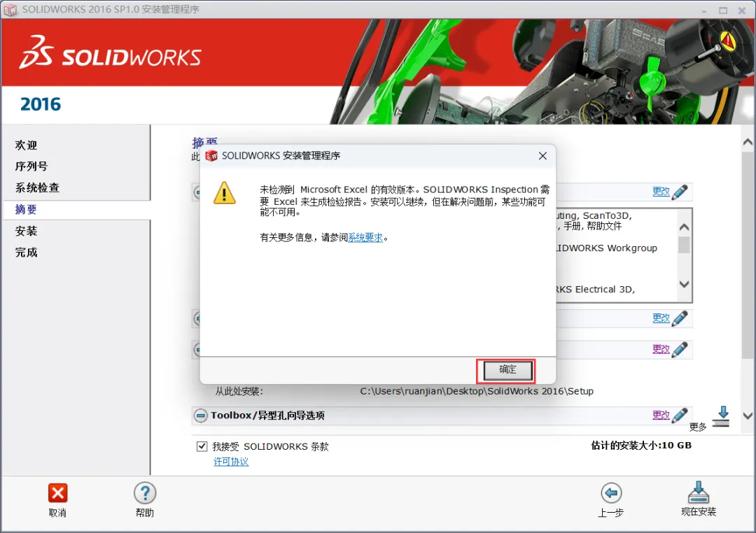The width and height of the screenshot is (756, 533).
Task: Minimize the installation manager window
Action: (x=704, y=10)
